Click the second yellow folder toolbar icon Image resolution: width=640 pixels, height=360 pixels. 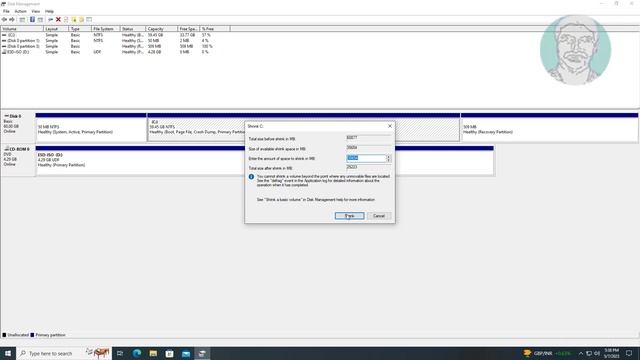click(82, 20)
